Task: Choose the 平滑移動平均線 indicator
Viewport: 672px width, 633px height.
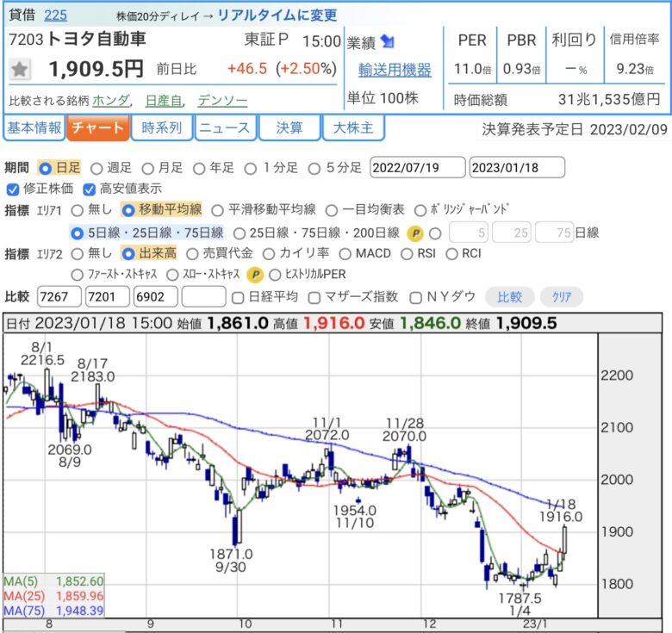Action: pos(217,210)
